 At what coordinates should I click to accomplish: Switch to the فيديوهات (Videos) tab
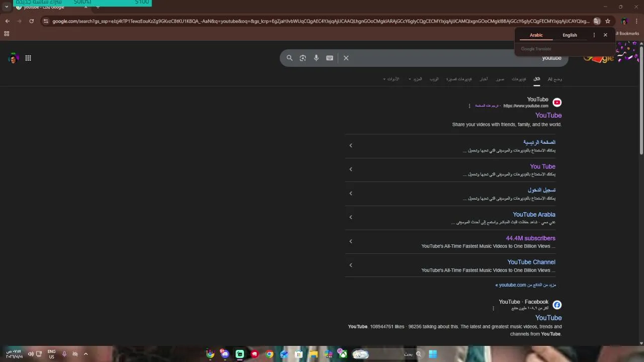pos(519,79)
